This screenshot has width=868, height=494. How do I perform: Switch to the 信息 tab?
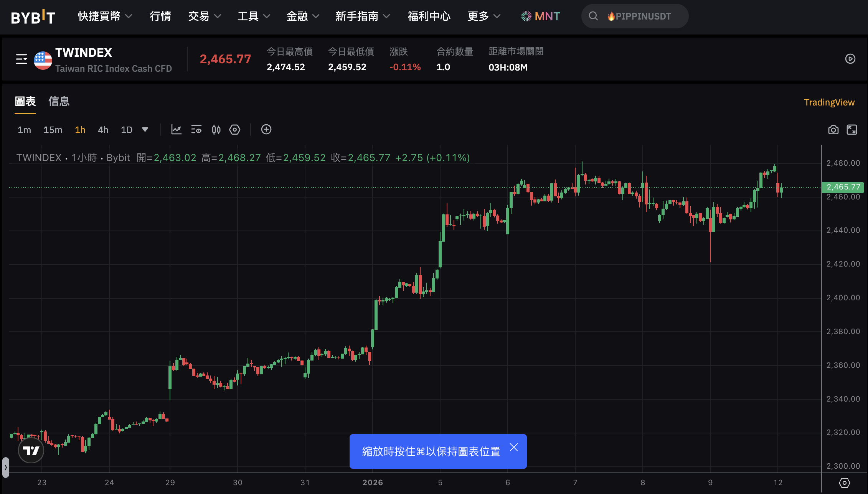59,101
